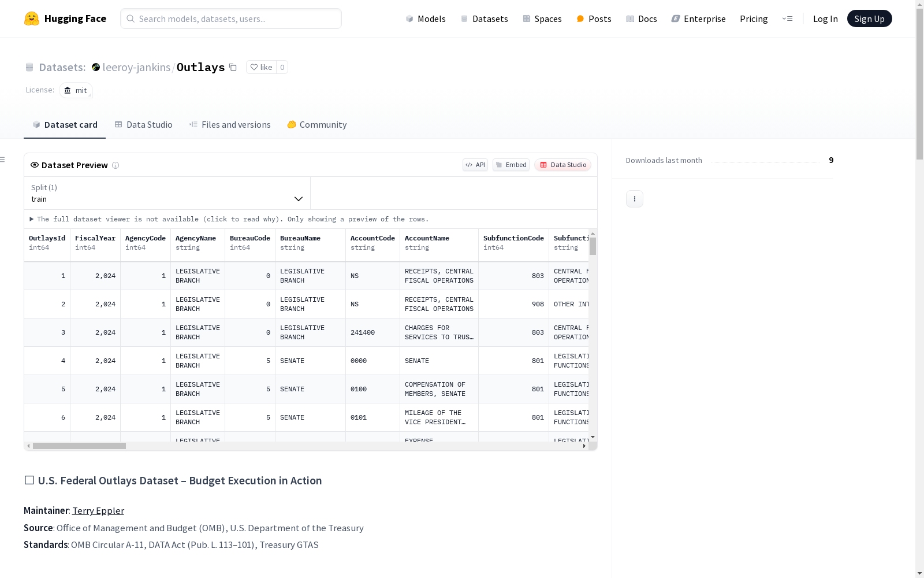This screenshot has height=578, width=924.
Task: Open the more navigation menu icon
Action: click(x=787, y=18)
